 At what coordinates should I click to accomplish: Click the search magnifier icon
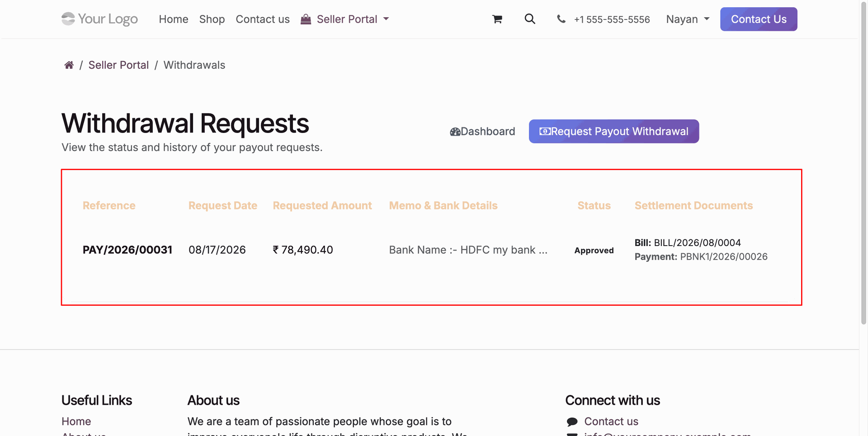[530, 19]
